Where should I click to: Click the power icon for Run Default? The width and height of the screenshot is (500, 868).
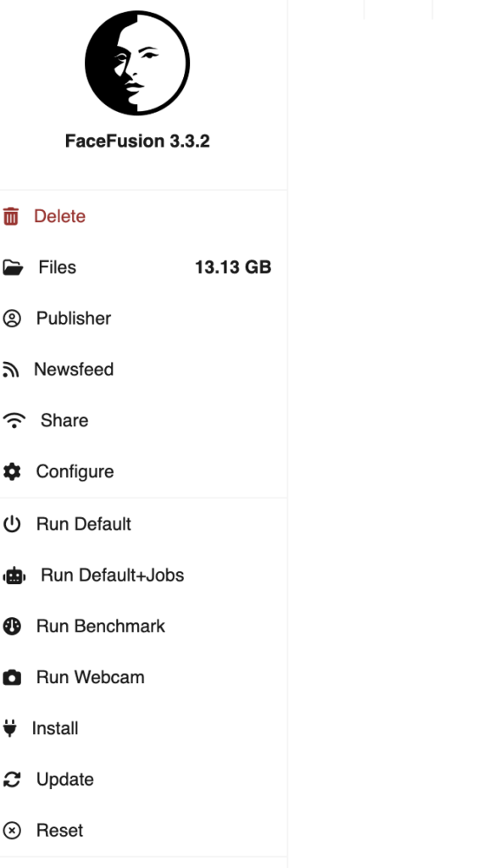12,524
